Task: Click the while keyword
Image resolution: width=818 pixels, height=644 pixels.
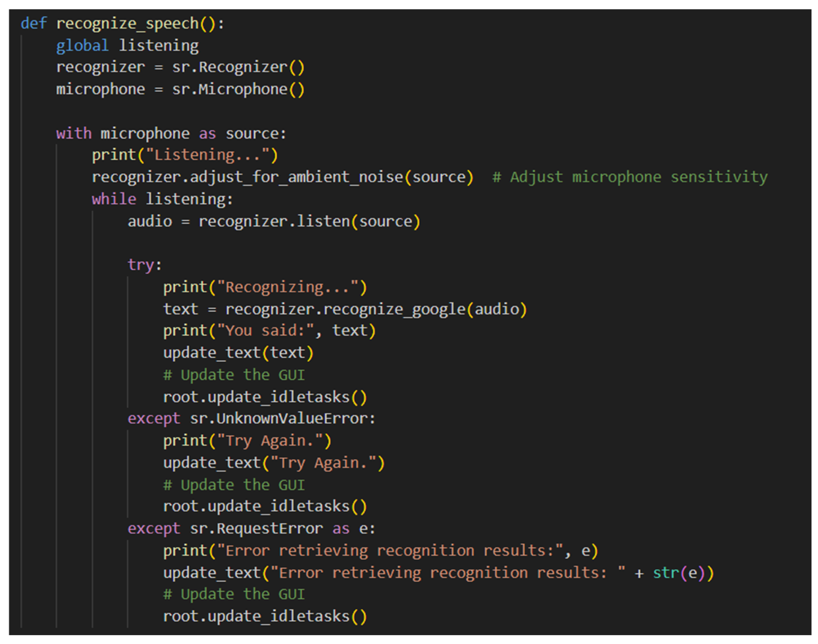Action: tap(114, 199)
